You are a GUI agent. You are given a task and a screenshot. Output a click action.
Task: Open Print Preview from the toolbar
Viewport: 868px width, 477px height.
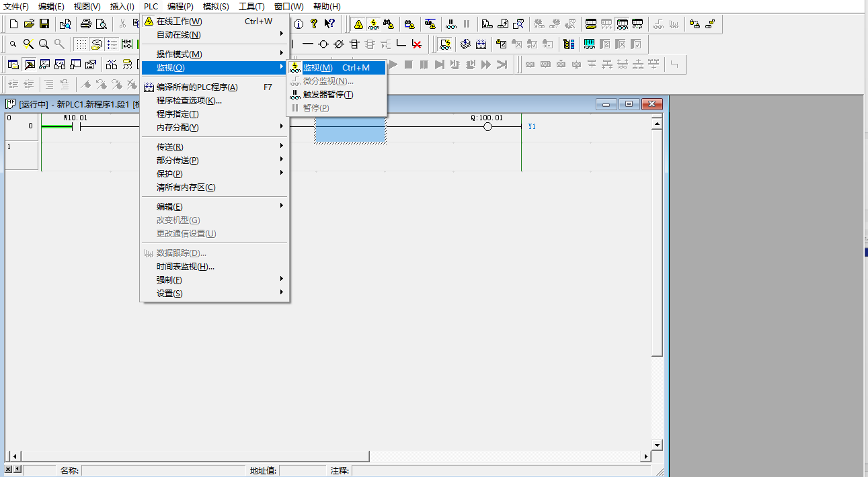coord(101,24)
